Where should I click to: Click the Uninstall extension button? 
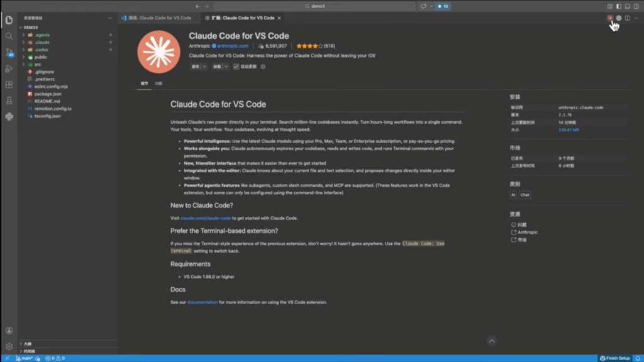[217, 67]
